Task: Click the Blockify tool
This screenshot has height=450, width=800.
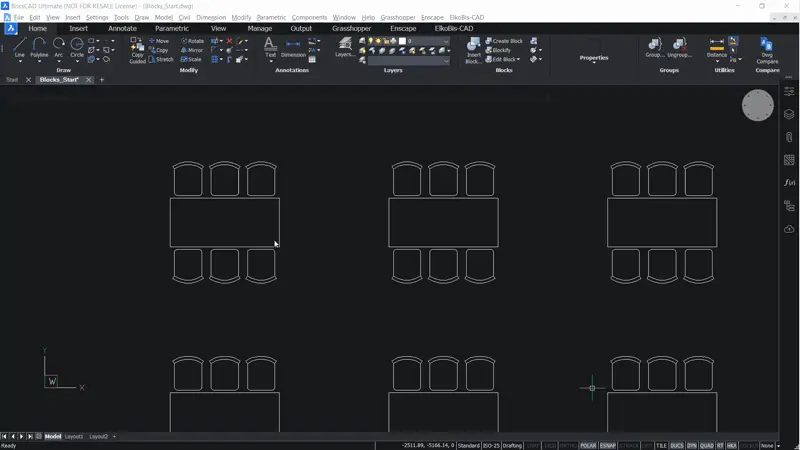Action: tap(498, 50)
